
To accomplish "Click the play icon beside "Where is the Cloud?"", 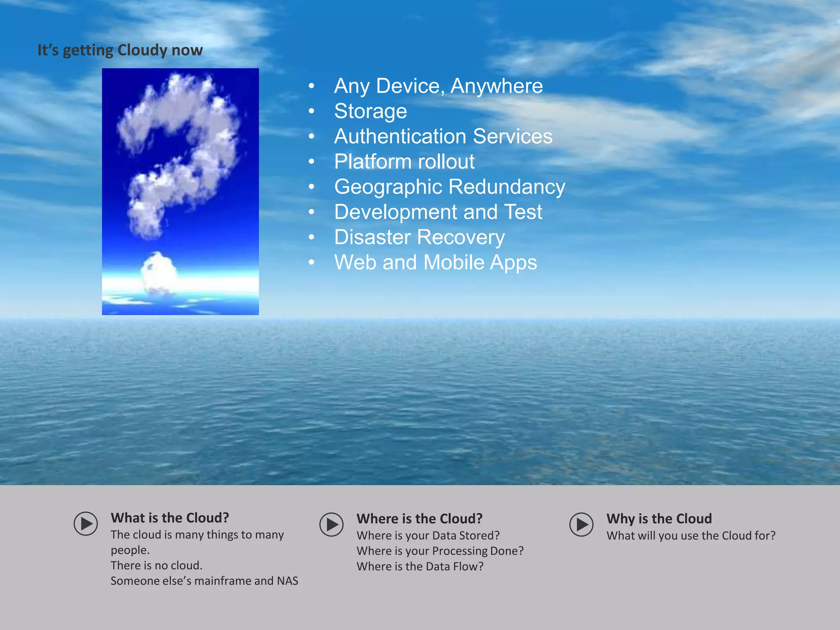I will 331,524.
